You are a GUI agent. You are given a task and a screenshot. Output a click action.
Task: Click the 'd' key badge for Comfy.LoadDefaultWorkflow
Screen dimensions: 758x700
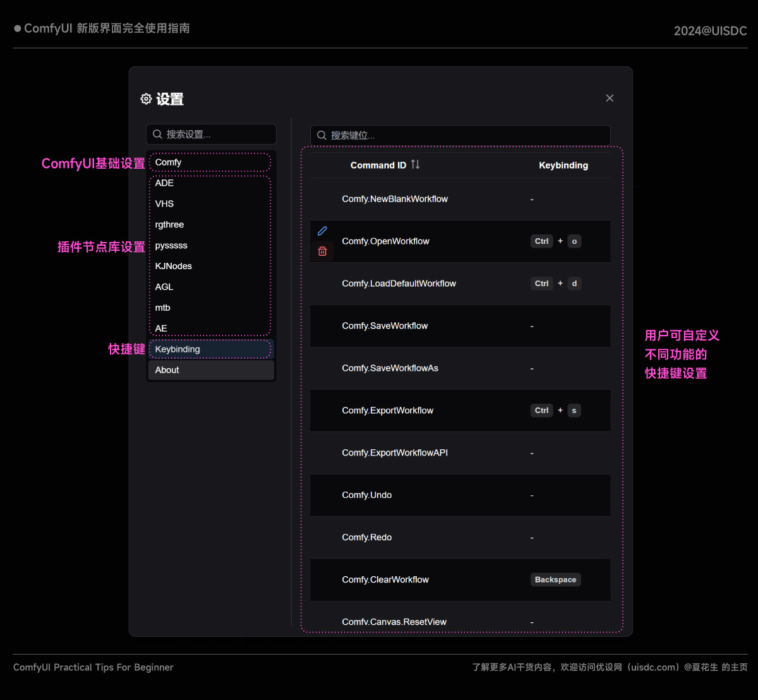[x=574, y=284]
